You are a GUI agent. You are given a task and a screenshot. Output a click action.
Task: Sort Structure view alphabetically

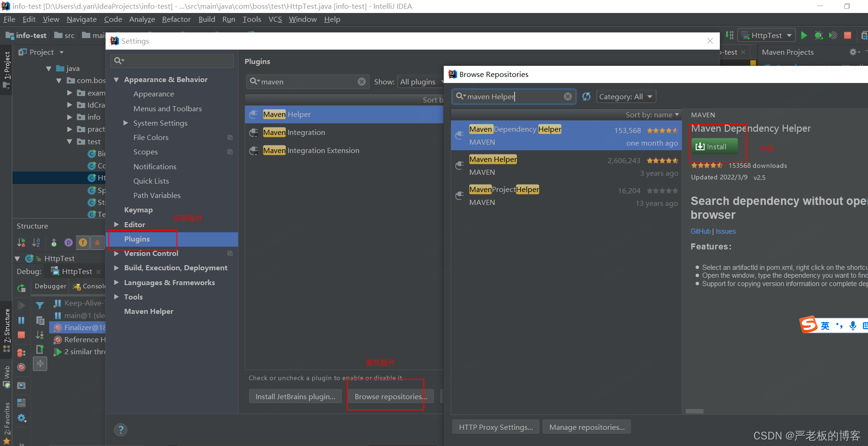(x=36, y=242)
